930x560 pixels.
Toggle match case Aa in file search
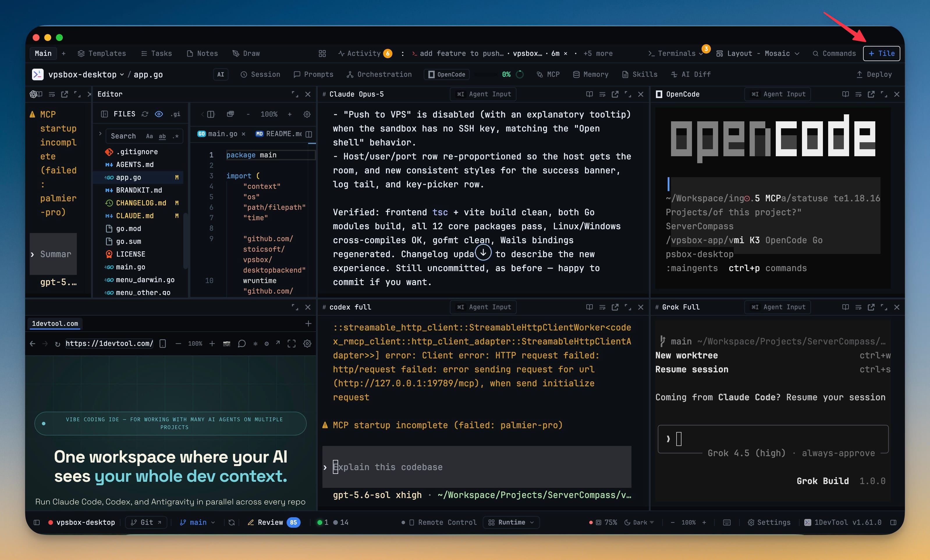click(x=150, y=136)
